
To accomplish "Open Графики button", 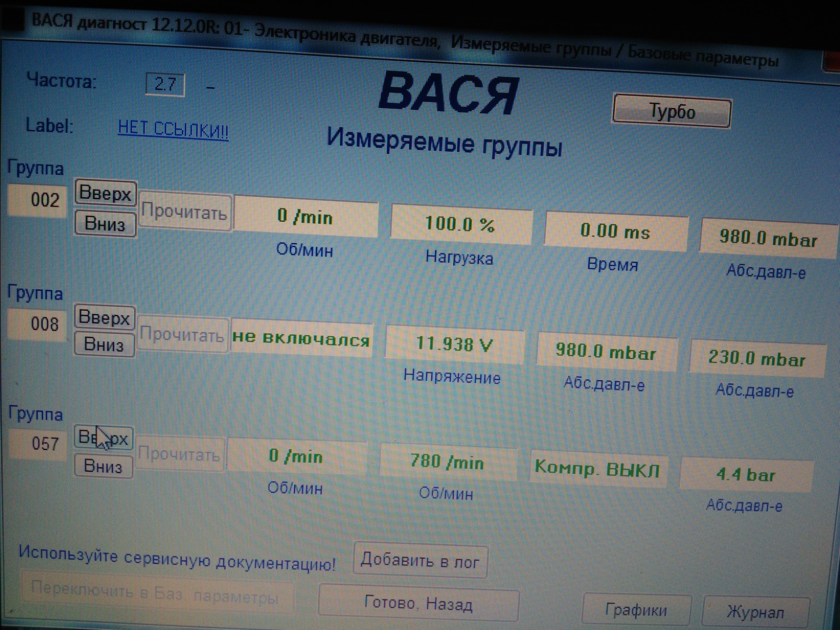I will point(636,611).
